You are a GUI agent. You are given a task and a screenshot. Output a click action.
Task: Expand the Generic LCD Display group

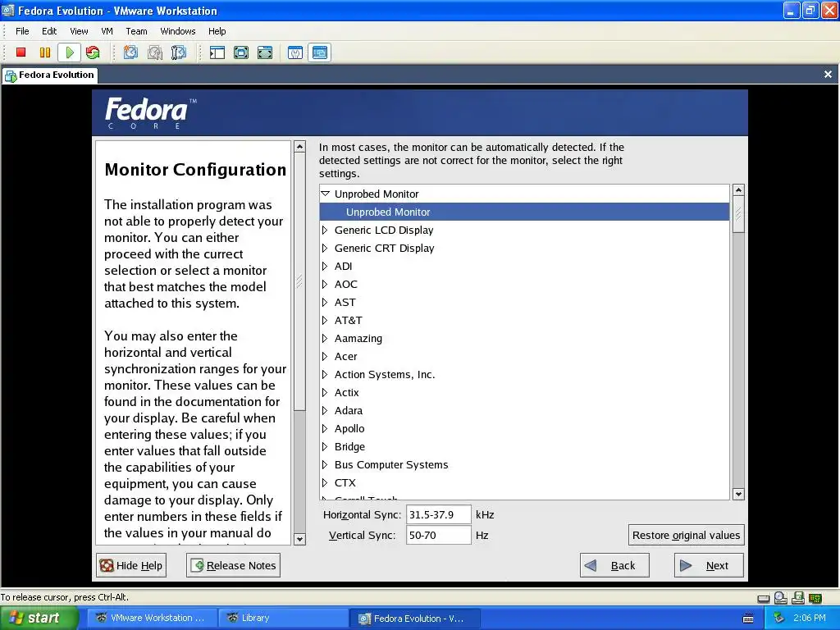(325, 230)
